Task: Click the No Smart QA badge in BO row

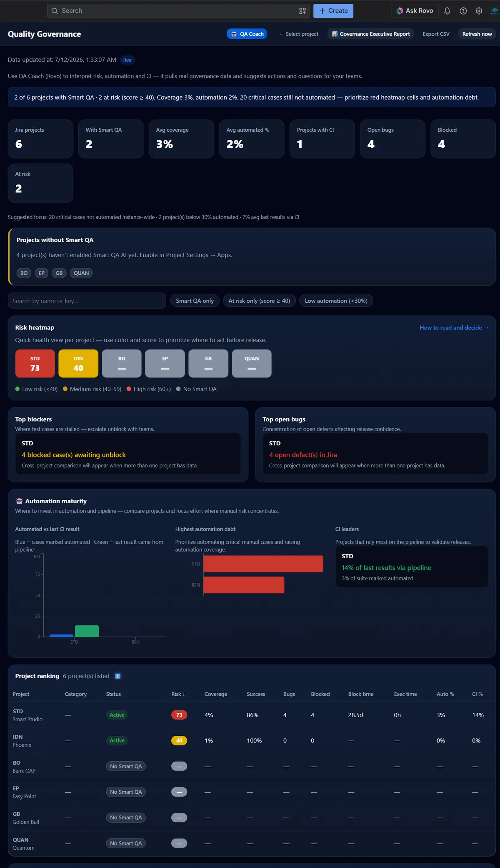Action: pos(126,766)
